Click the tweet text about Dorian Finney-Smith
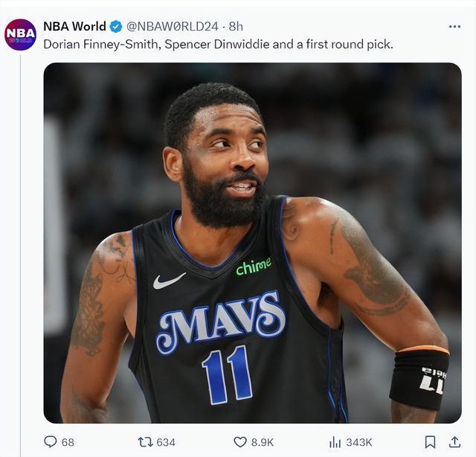Image resolution: width=476 pixels, height=457 pixels. [218, 45]
